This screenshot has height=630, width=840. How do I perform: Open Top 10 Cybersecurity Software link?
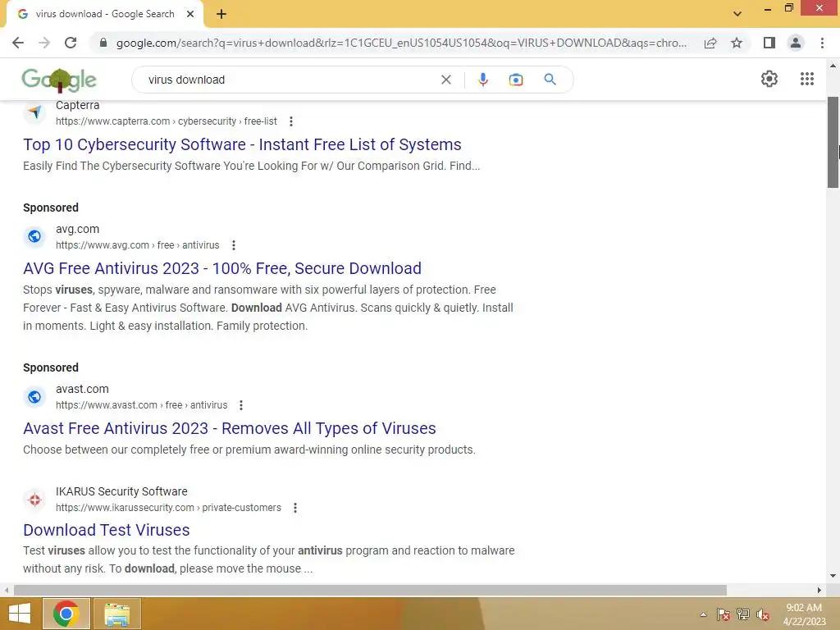point(242,144)
